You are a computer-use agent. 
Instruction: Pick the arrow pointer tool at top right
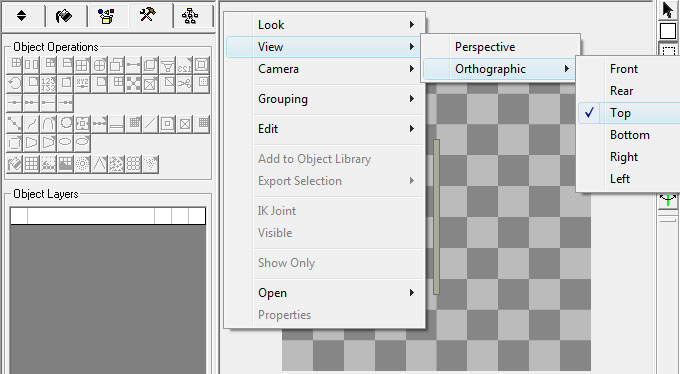[x=668, y=10]
